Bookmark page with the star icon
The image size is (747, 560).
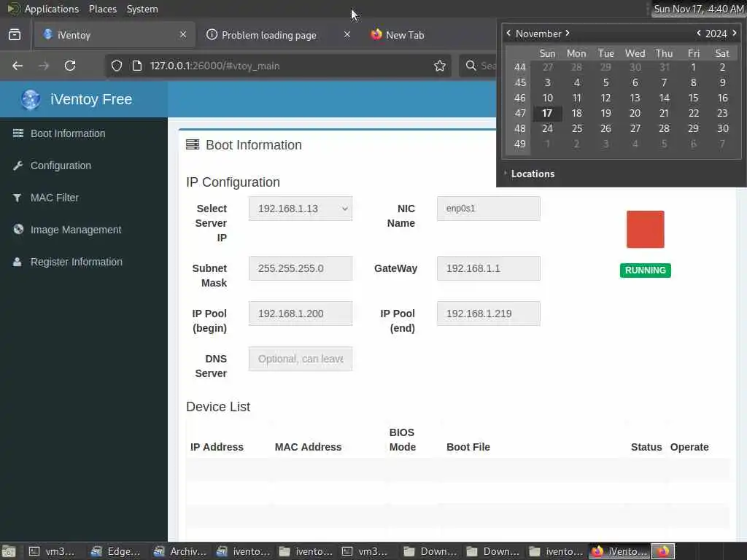pos(440,66)
